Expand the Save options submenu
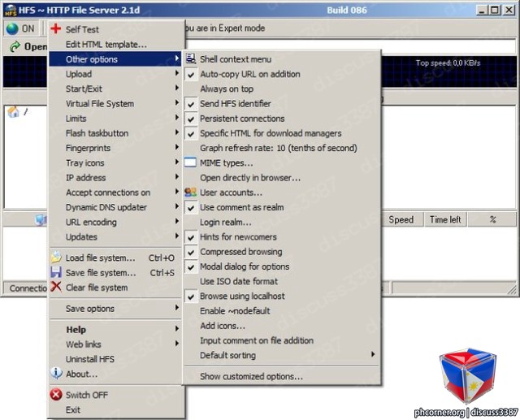 [115, 309]
